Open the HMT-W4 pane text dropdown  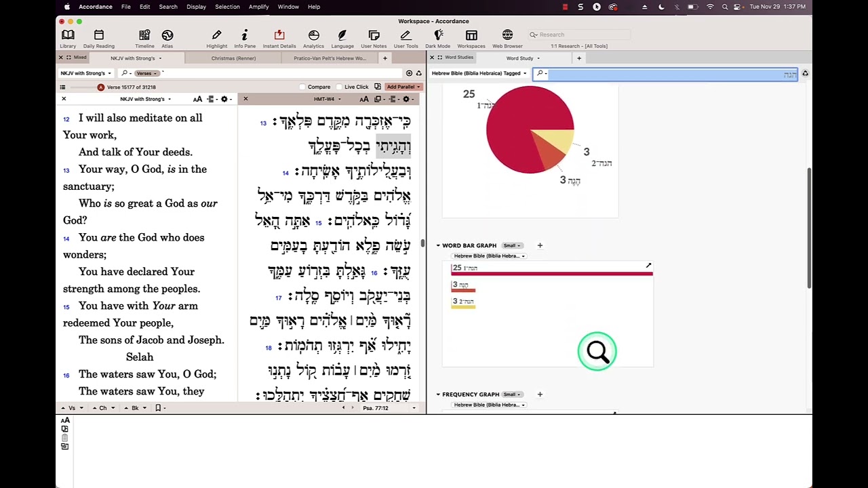tap(326, 99)
